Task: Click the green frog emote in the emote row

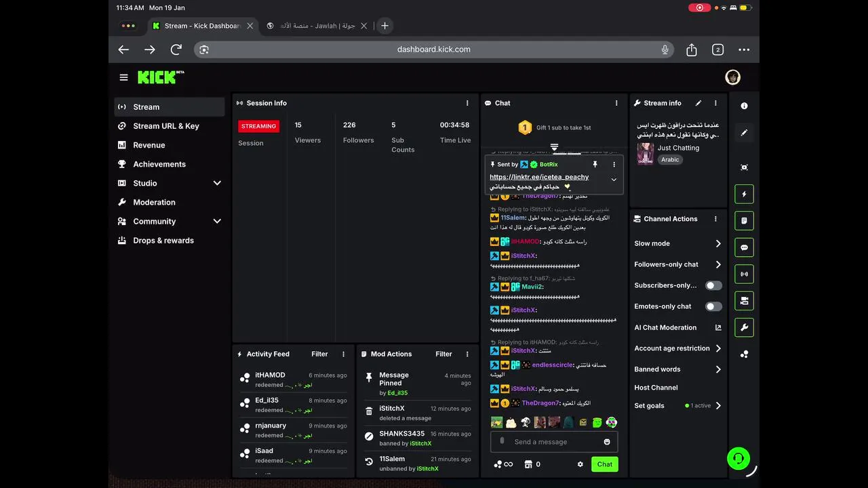Action: 597,422
